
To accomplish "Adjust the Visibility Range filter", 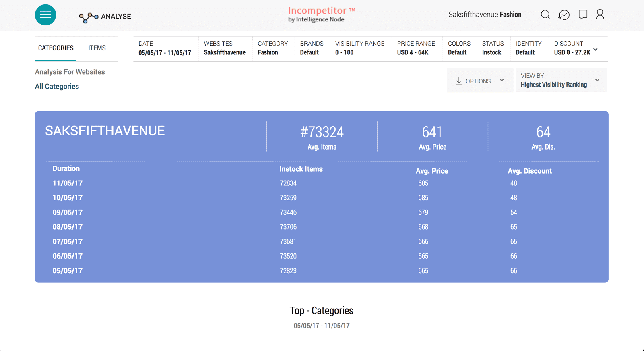I will point(359,48).
